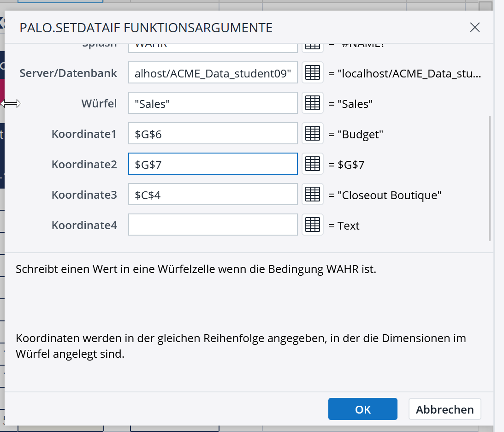The image size is (504, 432).
Task: Focus the Würfel field containing "Sales"
Action: [x=213, y=103]
